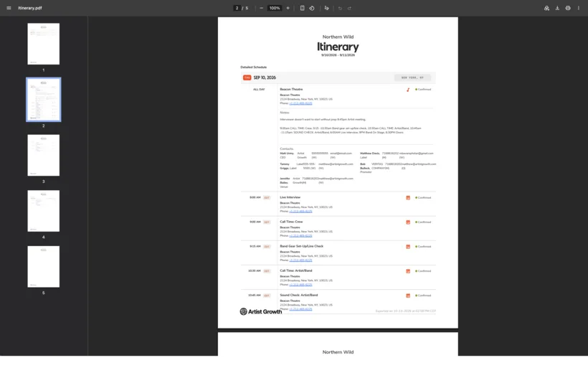Zoom out with the minus icon

point(262,8)
